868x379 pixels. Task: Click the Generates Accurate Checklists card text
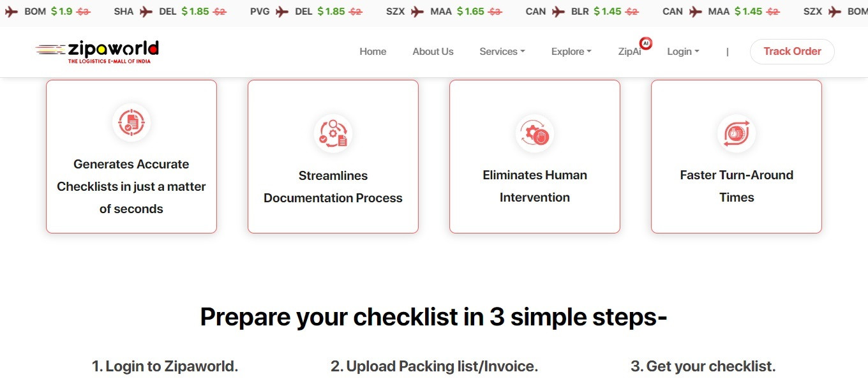tap(131, 186)
